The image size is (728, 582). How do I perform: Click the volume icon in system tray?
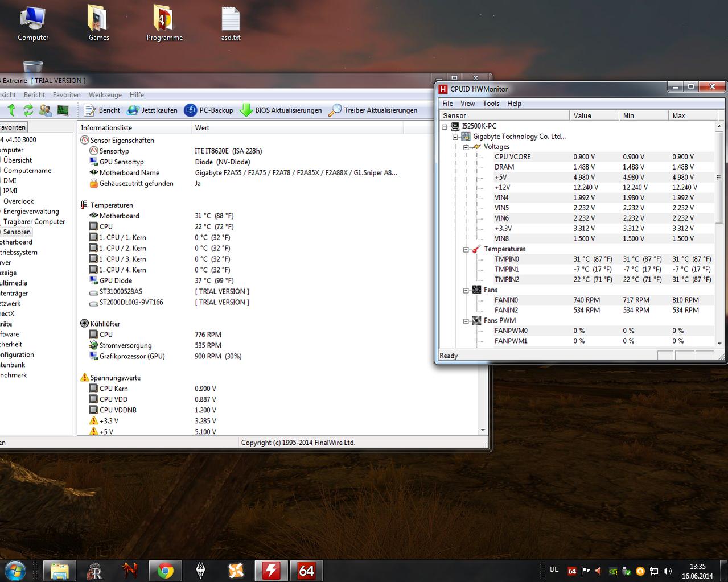click(x=667, y=571)
